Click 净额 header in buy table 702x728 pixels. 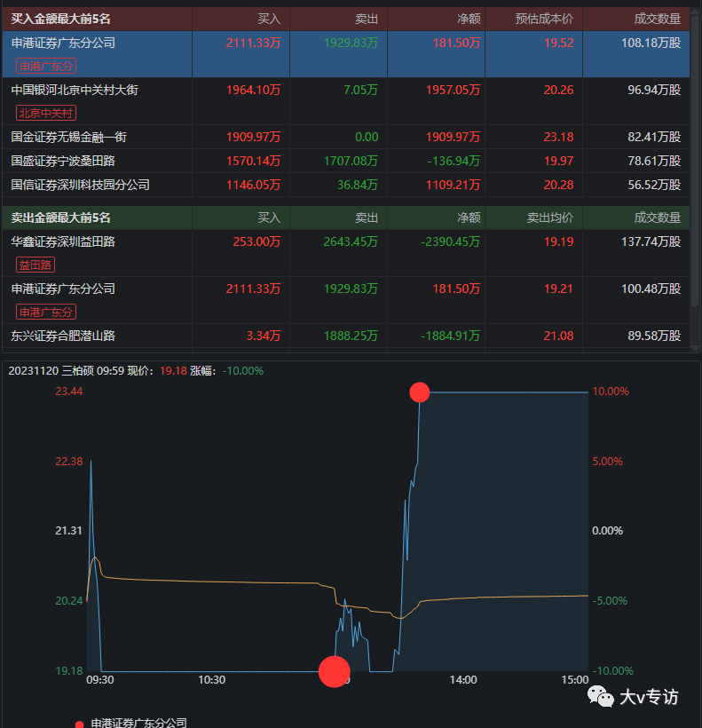(x=469, y=19)
